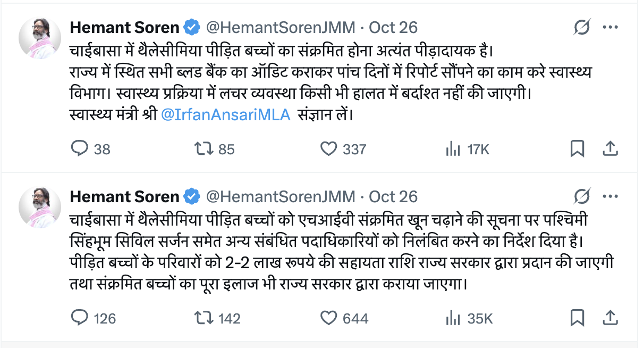The height and width of the screenshot is (348, 644).
Task: Reply to the second tweet with 126 replies
Action: pos(79,318)
